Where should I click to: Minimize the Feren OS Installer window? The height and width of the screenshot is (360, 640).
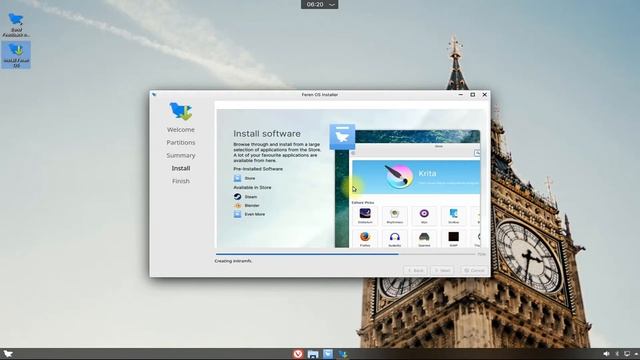point(461,95)
